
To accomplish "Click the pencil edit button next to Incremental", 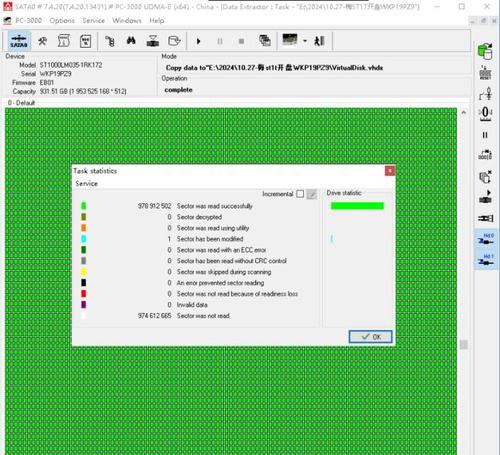I will click(x=311, y=194).
